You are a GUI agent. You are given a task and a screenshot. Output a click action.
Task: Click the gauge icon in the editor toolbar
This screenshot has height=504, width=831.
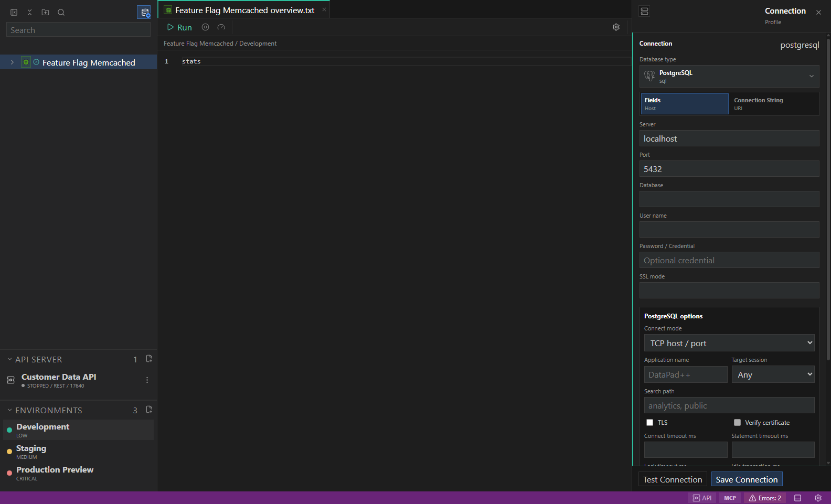click(221, 27)
